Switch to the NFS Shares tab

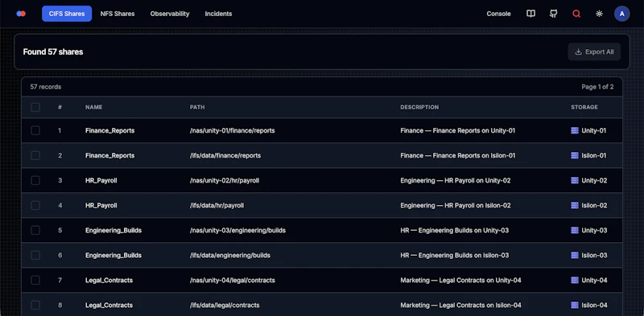118,14
